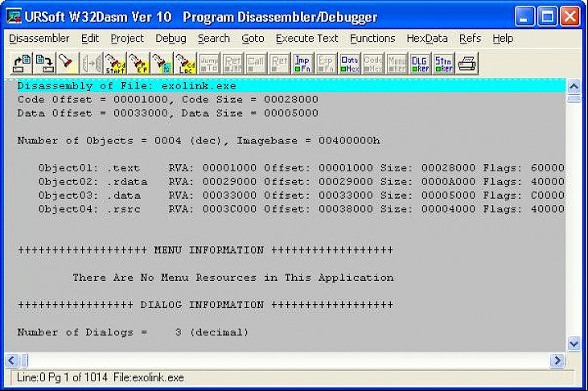Image resolution: width=588 pixels, height=391 pixels.
Task: Open the Help menu
Action: 503,39
